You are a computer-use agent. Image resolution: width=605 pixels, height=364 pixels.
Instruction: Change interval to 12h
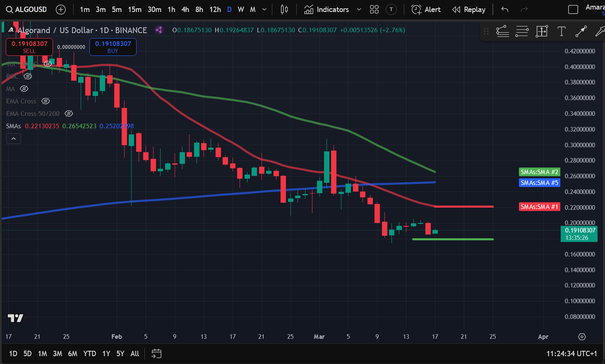pos(215,10)
